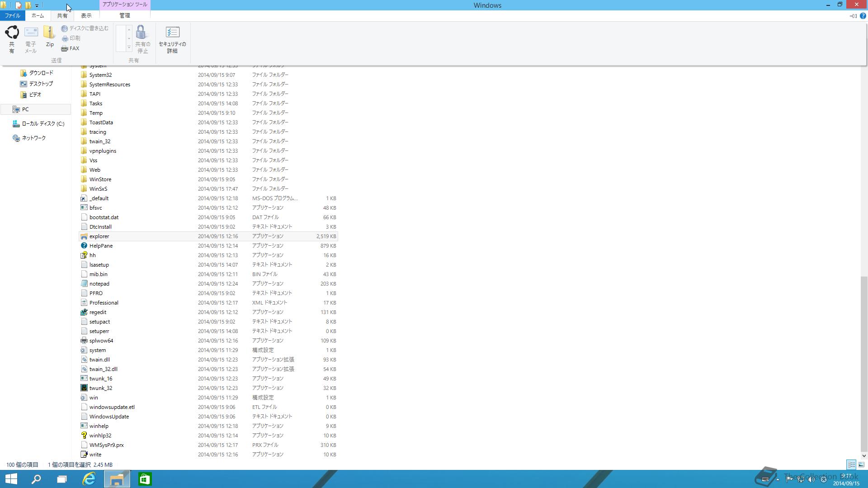Click File Explorer taskbar button
868x488 pixels.
click(117, 479)
